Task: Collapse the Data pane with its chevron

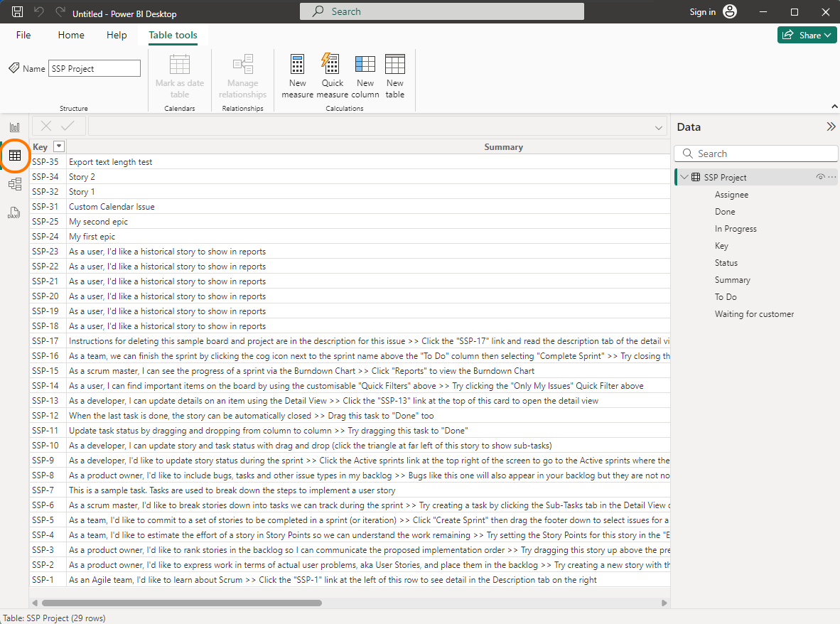Action: [831, 127]
